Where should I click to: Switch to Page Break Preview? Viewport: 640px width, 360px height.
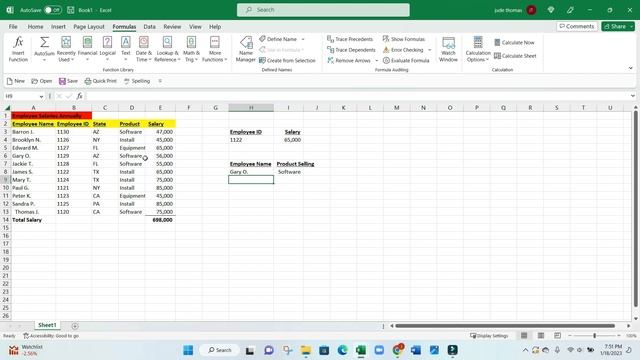click(558, 336)
